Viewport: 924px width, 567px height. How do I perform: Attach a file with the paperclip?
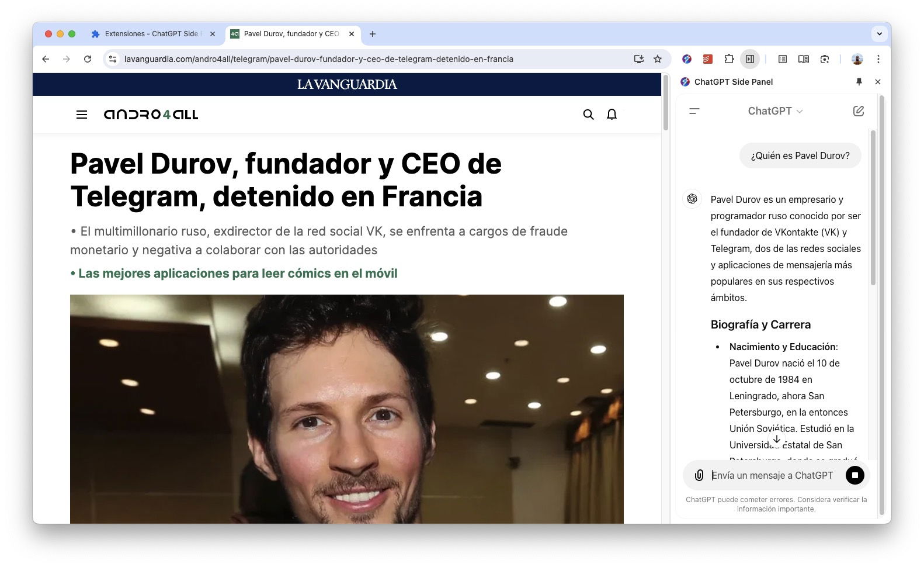699,475
